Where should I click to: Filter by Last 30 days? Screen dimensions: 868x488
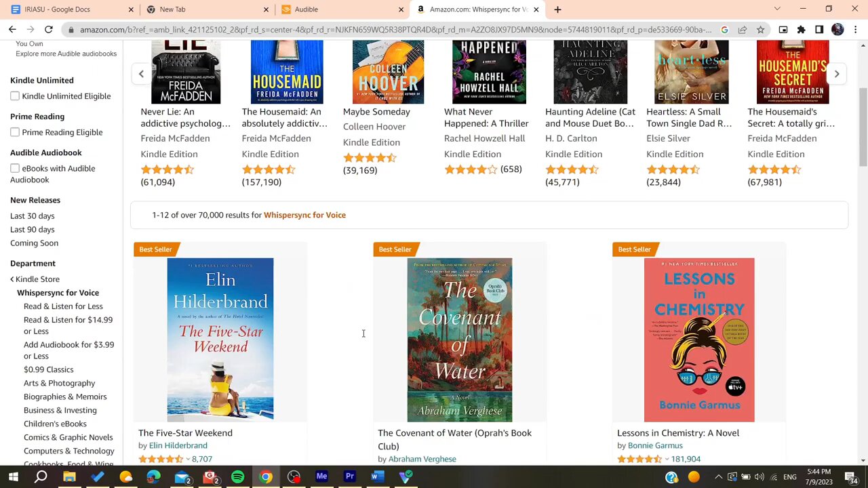click(32, 216)
